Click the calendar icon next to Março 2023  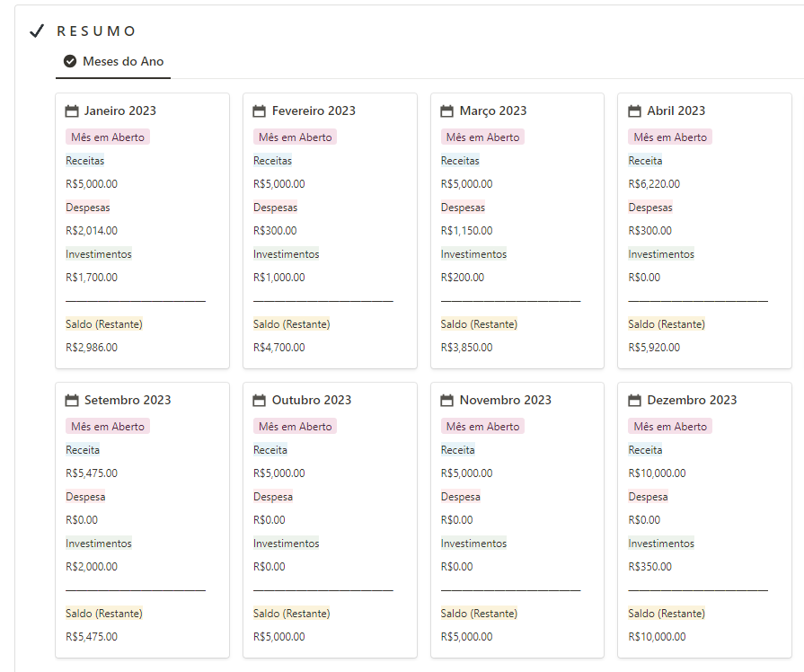pos(447,111)
